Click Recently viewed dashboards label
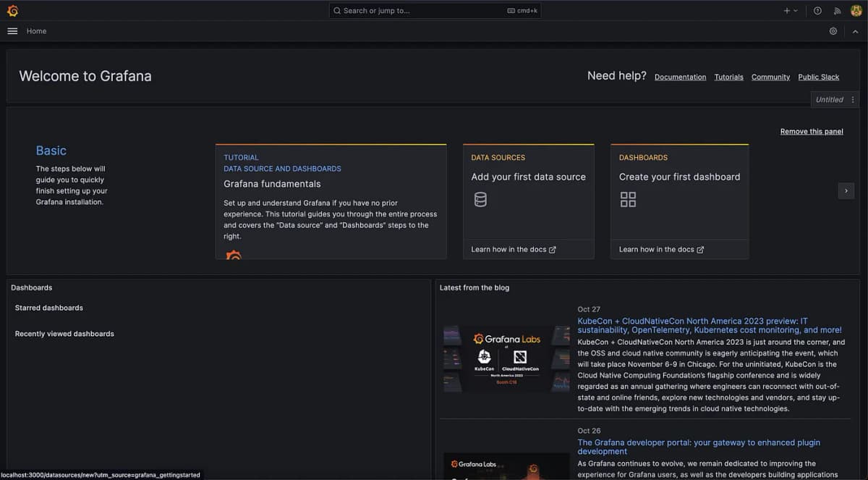The image size is (868, 480). (64, 334)
